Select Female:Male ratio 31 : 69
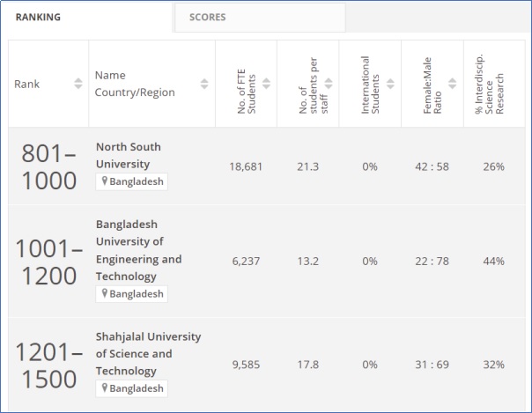 tap(432, 365)
